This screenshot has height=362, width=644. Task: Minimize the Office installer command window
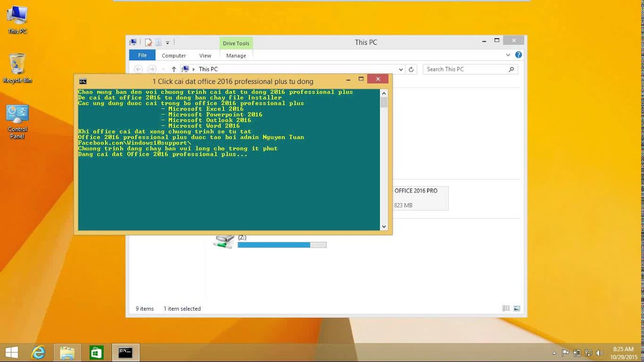click(348, 79)
